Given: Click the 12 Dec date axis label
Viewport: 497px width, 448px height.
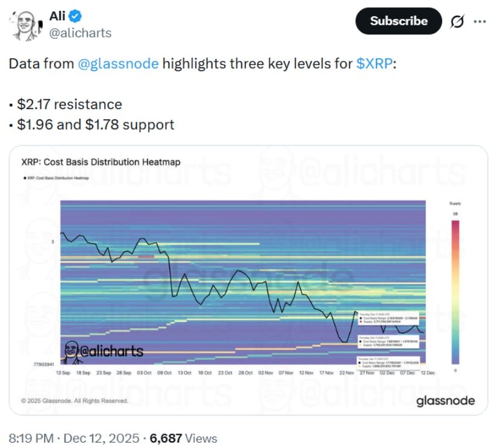Looking at the screenshot, I should (427, 373).
